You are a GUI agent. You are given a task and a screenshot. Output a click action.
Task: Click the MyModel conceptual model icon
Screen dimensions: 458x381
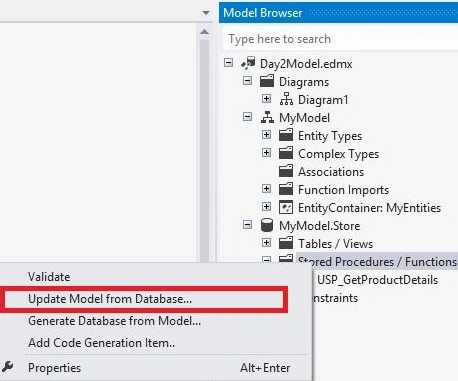tap(267, 117)
